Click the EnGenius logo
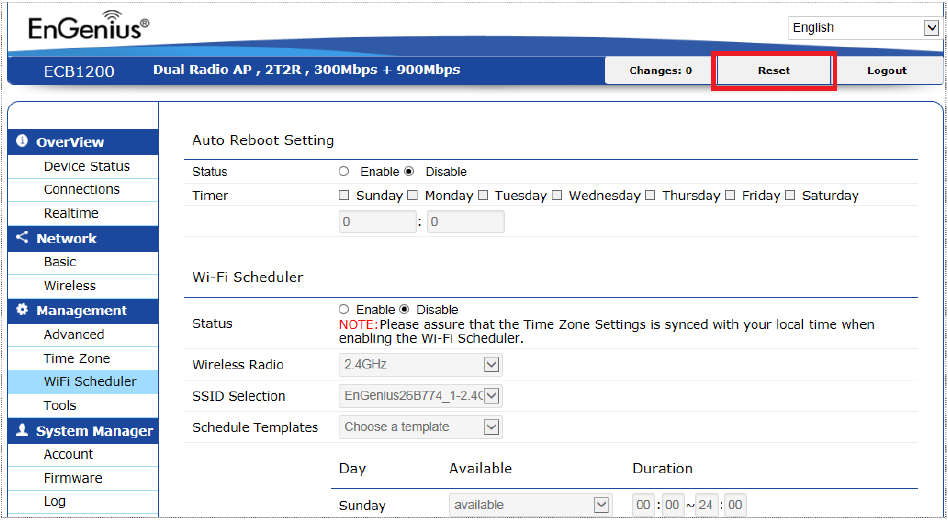The height and width of the screenshot is (520, 948). click(89, 26)
